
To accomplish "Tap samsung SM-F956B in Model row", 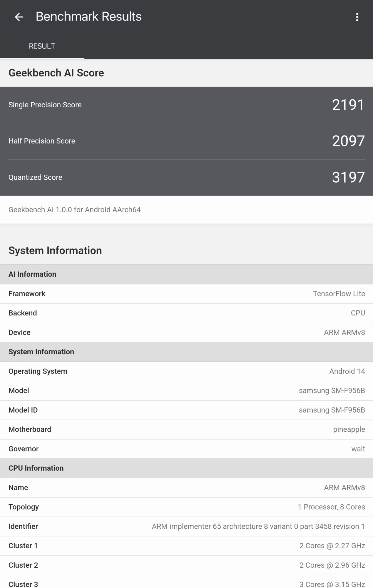I will [x=332, y=391].
